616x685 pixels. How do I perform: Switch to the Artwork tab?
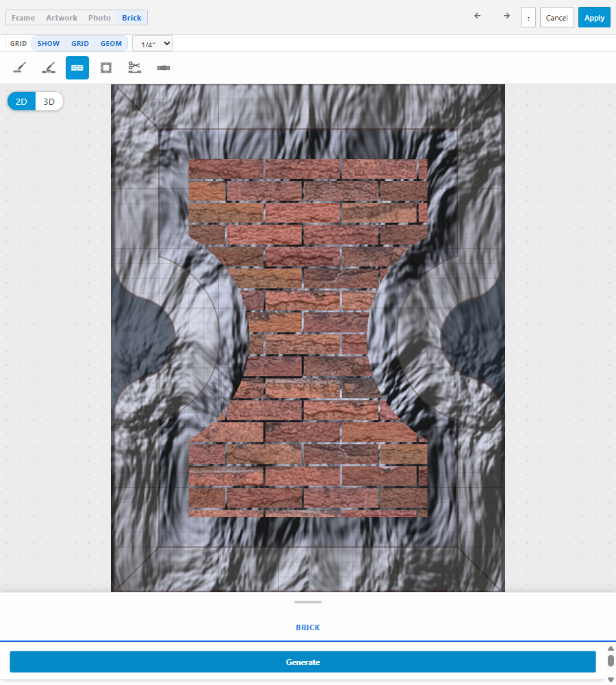pos(62,18)
